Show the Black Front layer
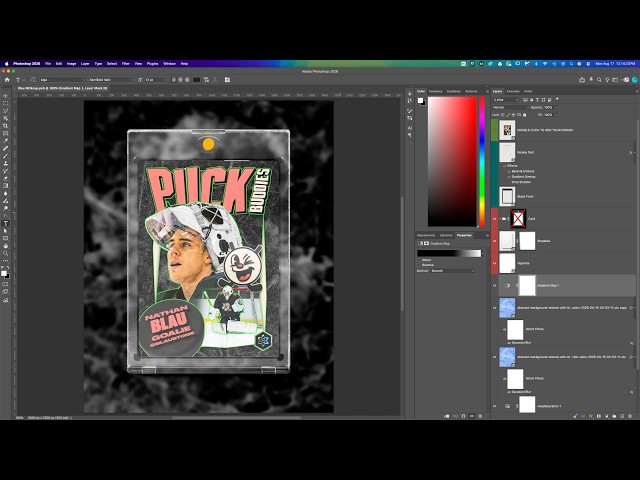640x480 pixels. (494, 196)
